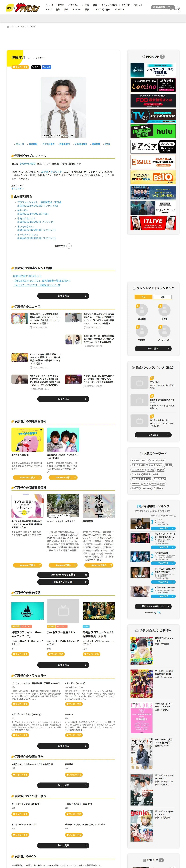The width and height of the screenshot is (186, 868).
Task: Share via the Facebook シェア button
Action: coord(47,67)
